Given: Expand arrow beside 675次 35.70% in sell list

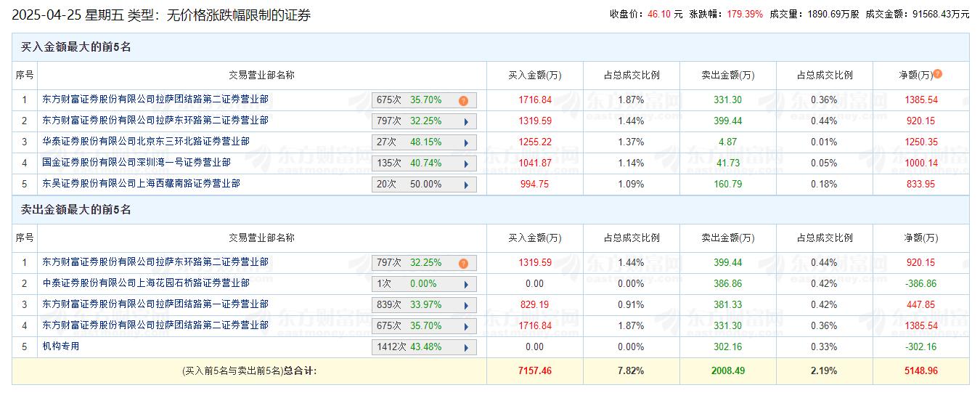Looking at the screenshot, I should [465, 326].
